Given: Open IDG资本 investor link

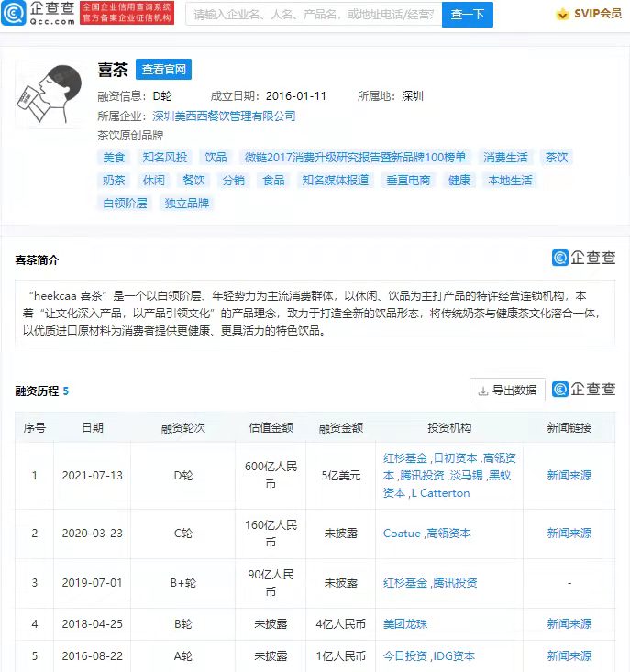Looking at the screenshot, I should coord(454,656).
